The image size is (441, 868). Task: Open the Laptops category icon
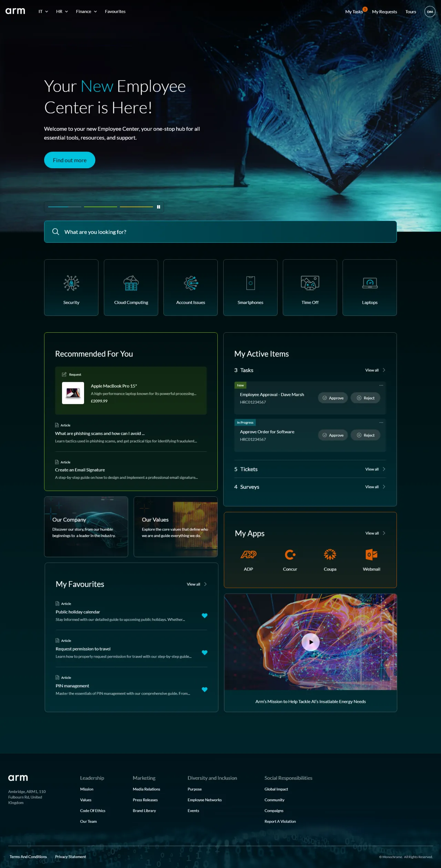pyautogui.click(x=370, y=283)
